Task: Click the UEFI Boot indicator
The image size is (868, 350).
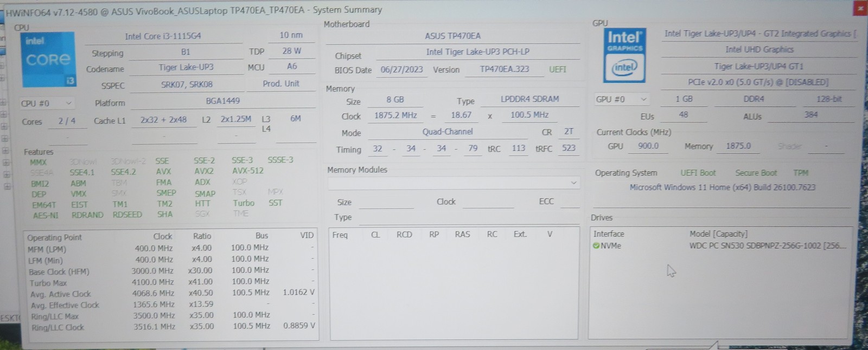Action: pos(698,173)
